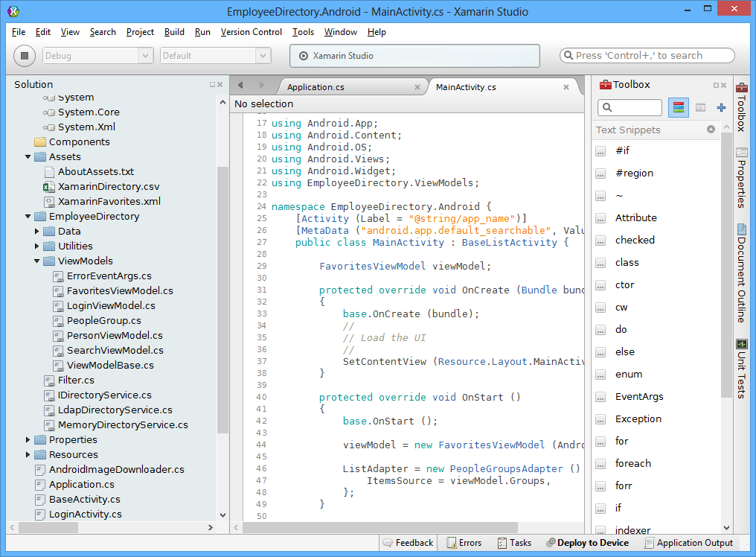Expand the Utilities folder
The width and height of the screenshot is (756, 557).
(36, 246)
